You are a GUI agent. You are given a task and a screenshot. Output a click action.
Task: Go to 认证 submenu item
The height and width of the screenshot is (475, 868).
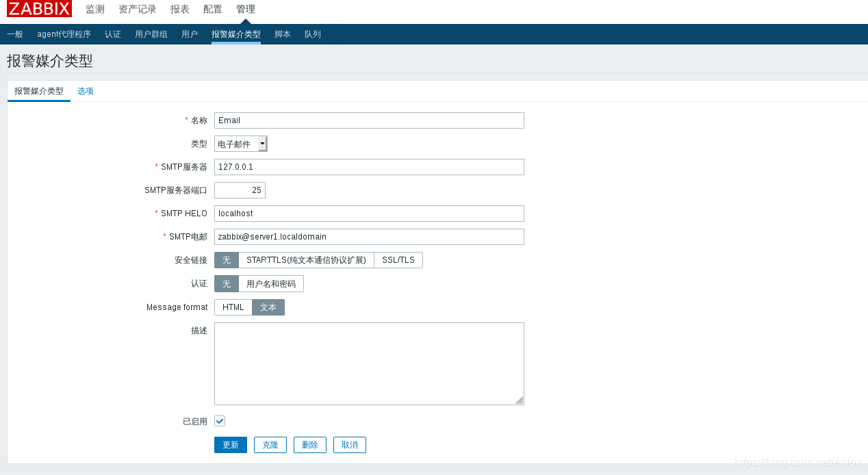coord(113,34)
